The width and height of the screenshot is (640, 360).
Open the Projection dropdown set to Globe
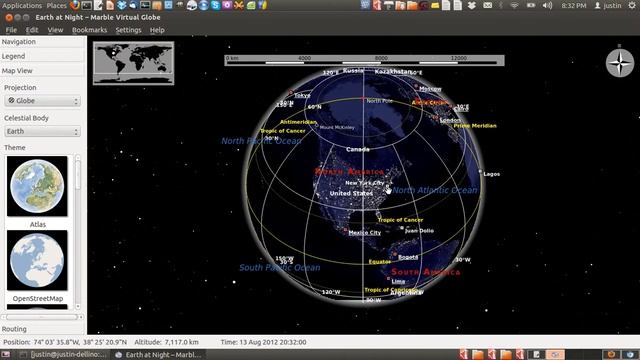[42, 101]
